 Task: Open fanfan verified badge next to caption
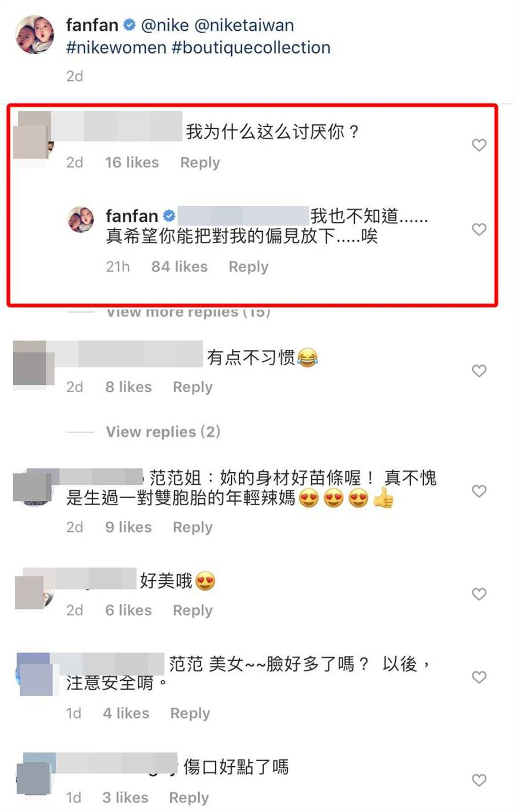(130, 25)
